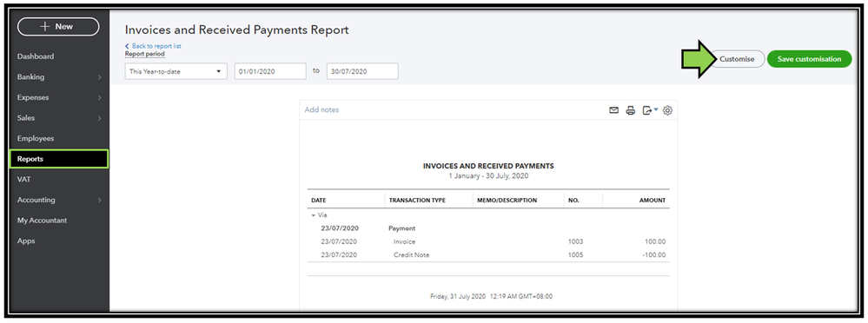Click the start date field 01/01/2020
868x323 pixels.
[270, 71]
